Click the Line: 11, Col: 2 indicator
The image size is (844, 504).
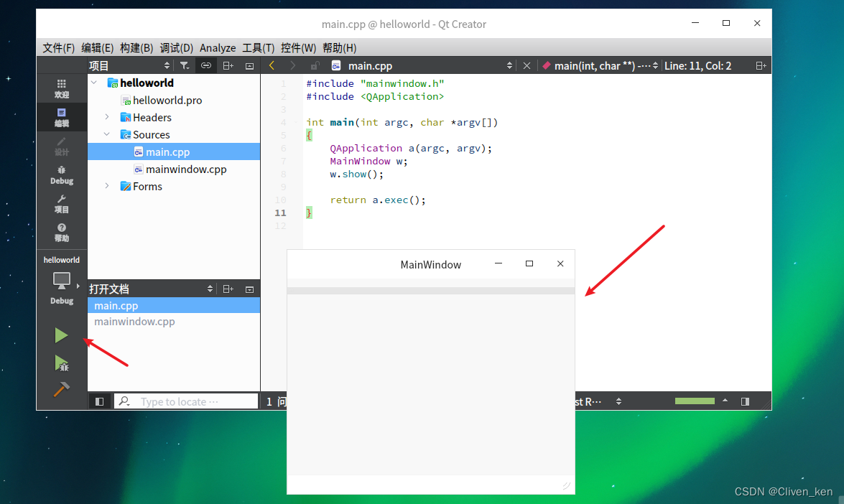coord(697,65)
